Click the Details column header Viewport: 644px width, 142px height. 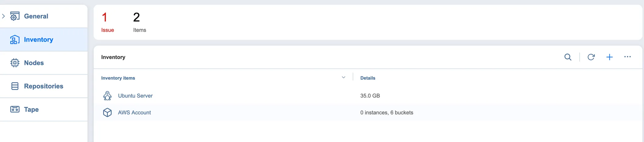368,78
